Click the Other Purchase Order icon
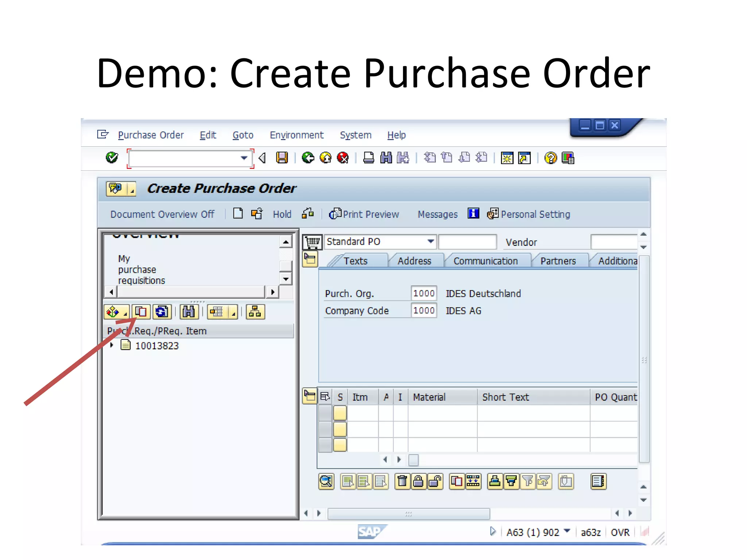The height and width of the screenshot is (560, 747). tap(257, 214)
